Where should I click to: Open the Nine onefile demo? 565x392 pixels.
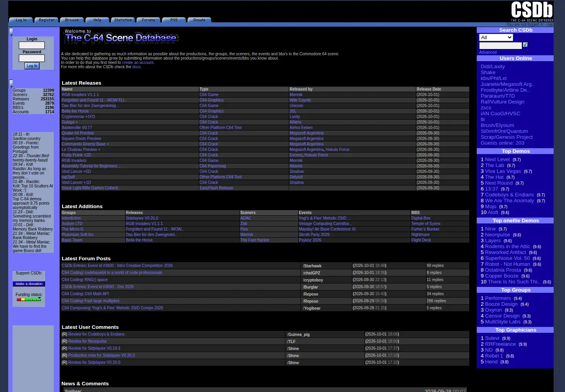490,229
